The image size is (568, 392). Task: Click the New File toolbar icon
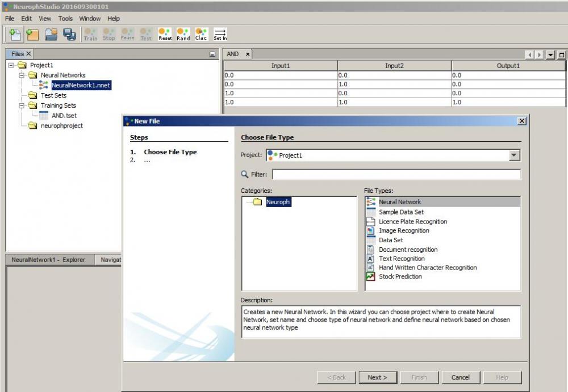(15, 35)
